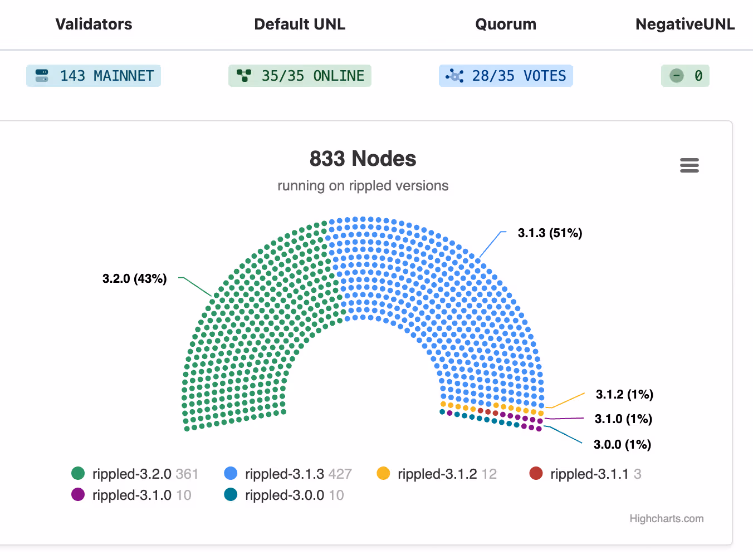Click the network nodes icon in Online badge
The width and height of the screenshot is (753, 560).
click(244, 76)
